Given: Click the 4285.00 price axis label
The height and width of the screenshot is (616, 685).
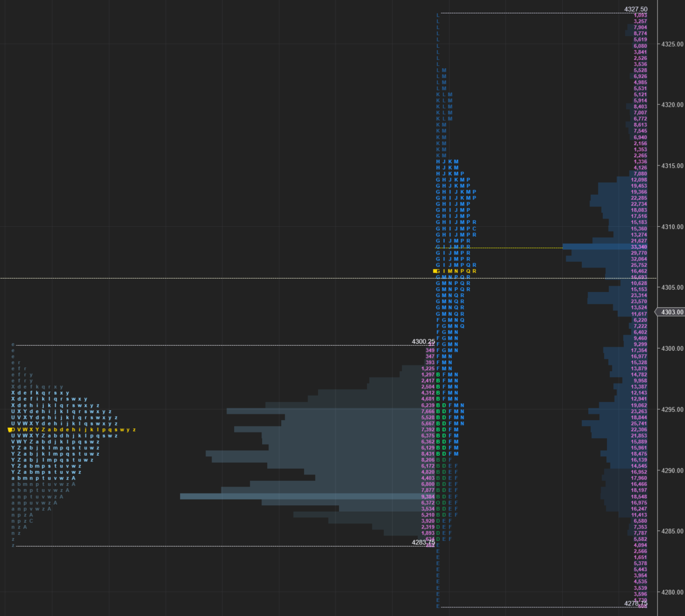Looking at the screenshot, I should (672, 531).
